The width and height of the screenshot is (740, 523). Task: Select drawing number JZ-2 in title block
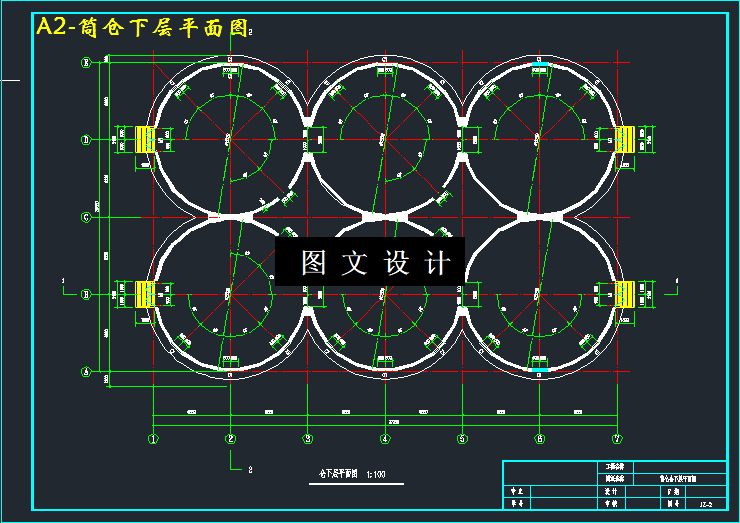pos(706,504)
